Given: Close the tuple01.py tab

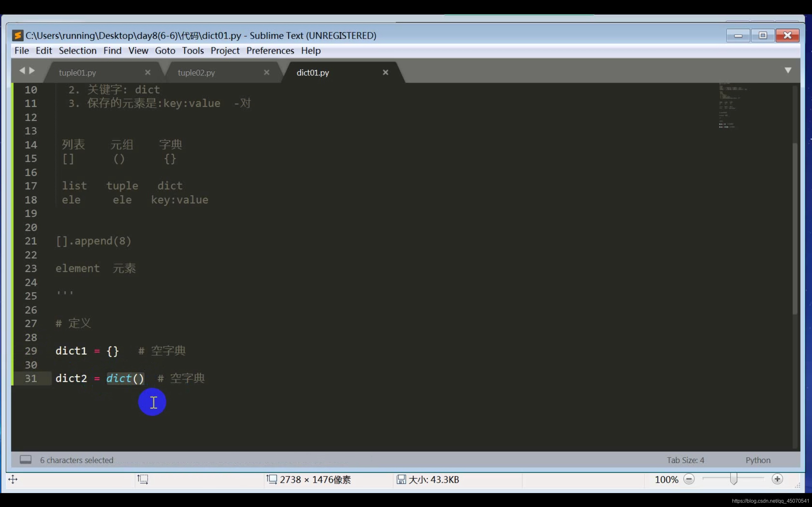Looking at the screenshot, I should [x=147, y=73].
